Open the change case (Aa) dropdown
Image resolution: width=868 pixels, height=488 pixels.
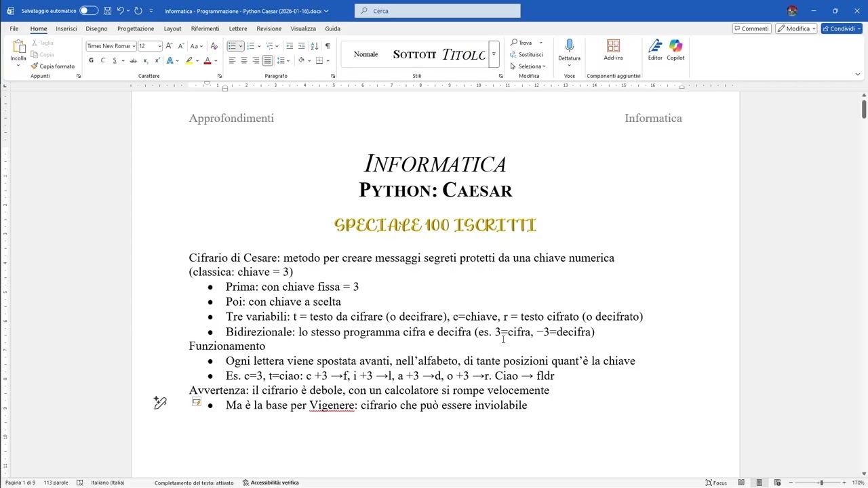click(196, 46)
